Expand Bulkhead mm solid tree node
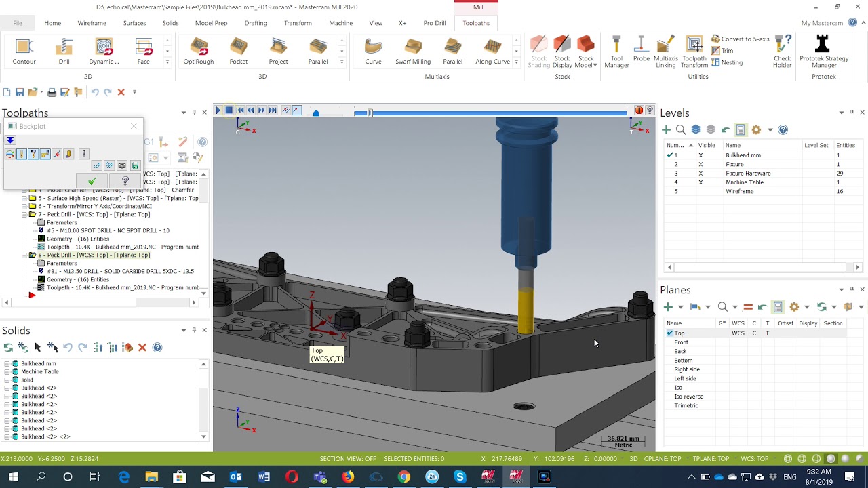This screenshot has width=868, height=488. (7, 364)
